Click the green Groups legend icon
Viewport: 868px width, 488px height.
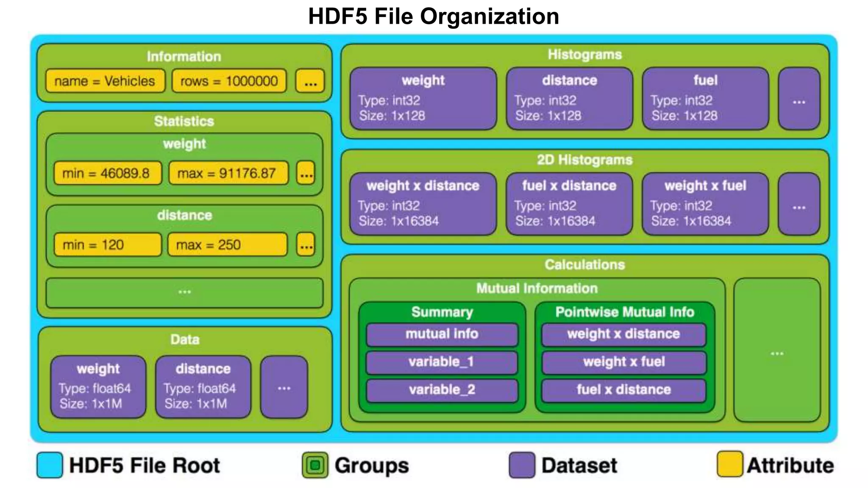tap(315, 465)
